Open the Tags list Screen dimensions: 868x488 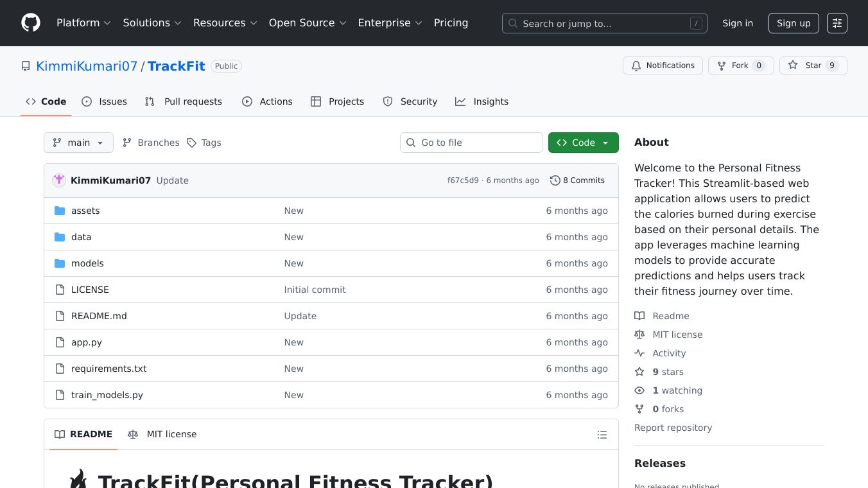204,143
